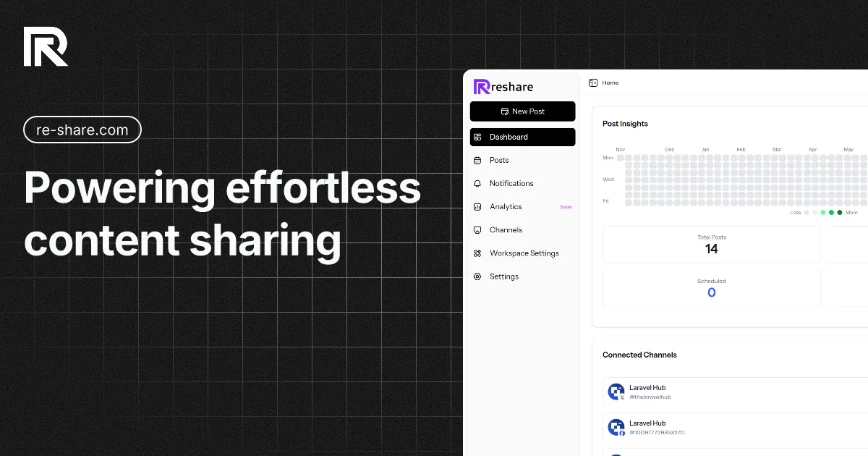Click the Laravel Hub avatar with X badge

point(616,392)
